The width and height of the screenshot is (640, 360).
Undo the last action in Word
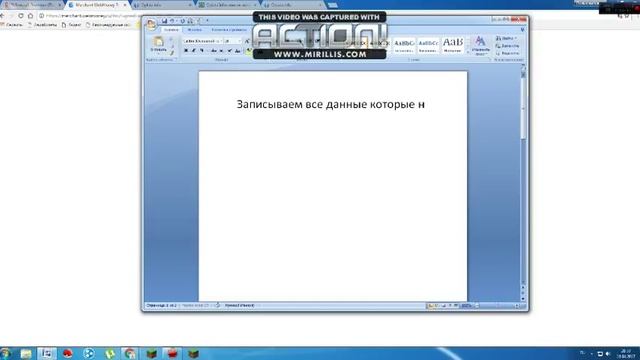click(x=172, y=21)
